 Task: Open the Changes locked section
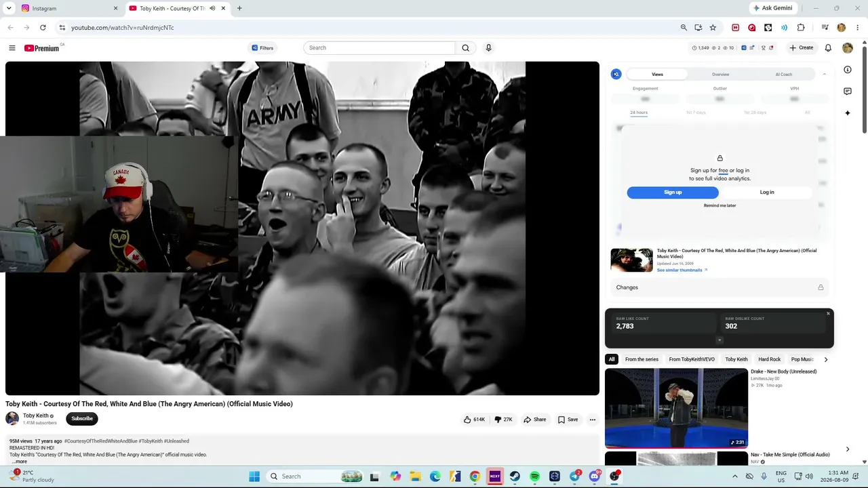pyautogui.click(x=719, y=287)
